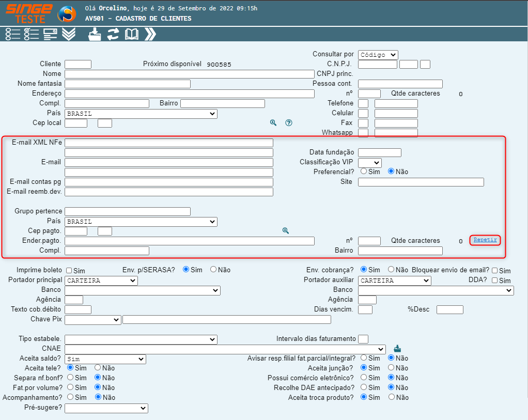The height and width of the screenshot is (420, 528).
Task: Enable the DDA Sim checkbox
Action: 494,281
